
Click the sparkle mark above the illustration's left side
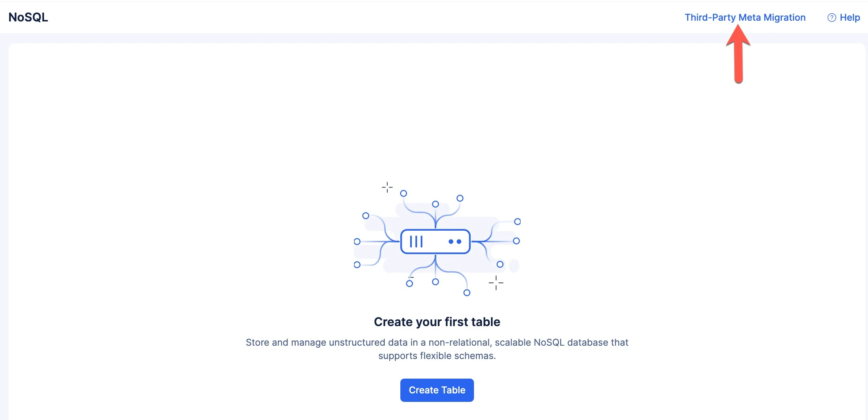click(387, 187)
